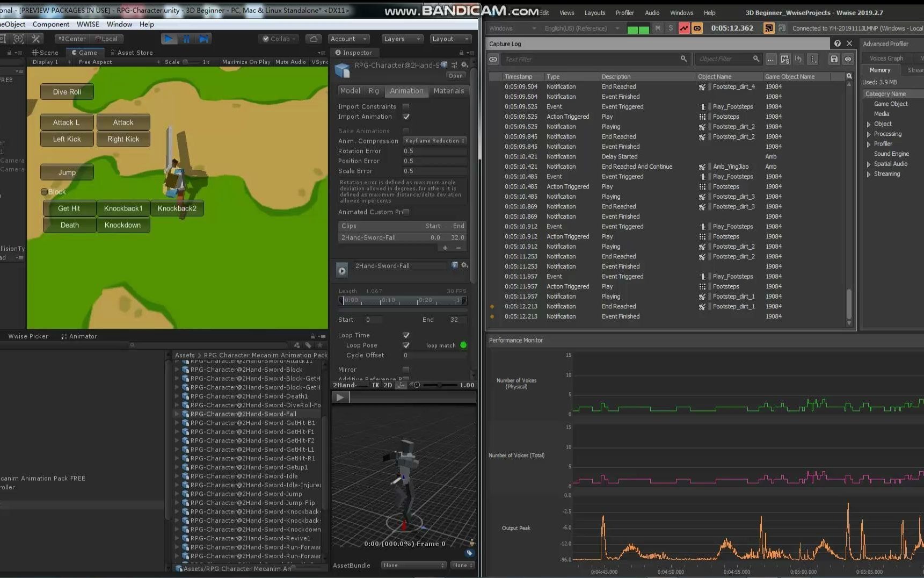Screen dimensions: 924x578
Task: Click Knockdown button
Action: tap(123, 225)
